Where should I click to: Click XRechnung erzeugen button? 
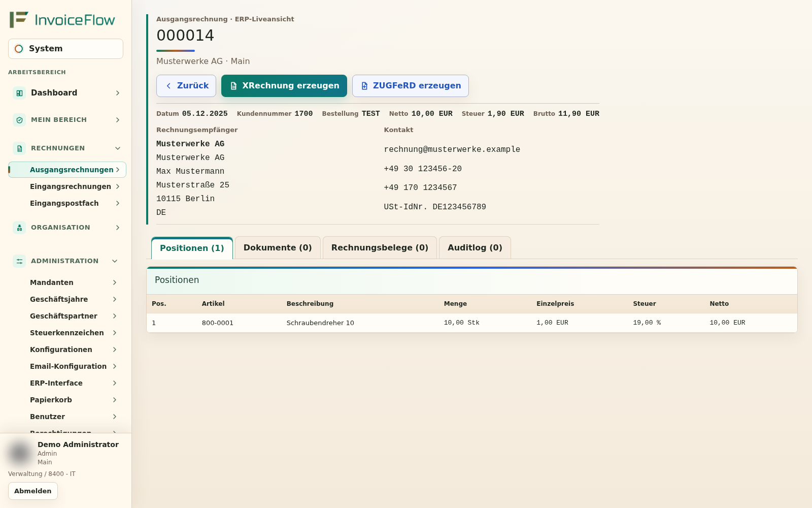pos(284,86)
